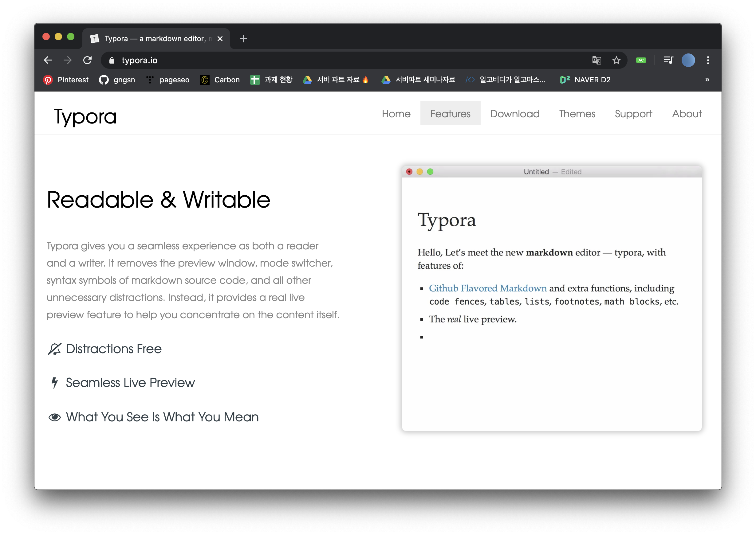Select What You See Is What You Mean
The image size is (756, 535).
[x=162, y=417]
